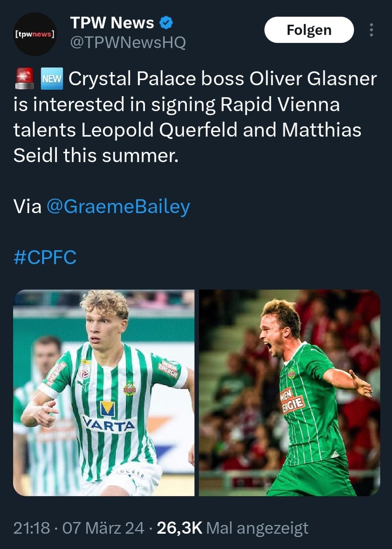
Task: Open the @TPWNewsHQ handle
Action: tap(128, 43)
